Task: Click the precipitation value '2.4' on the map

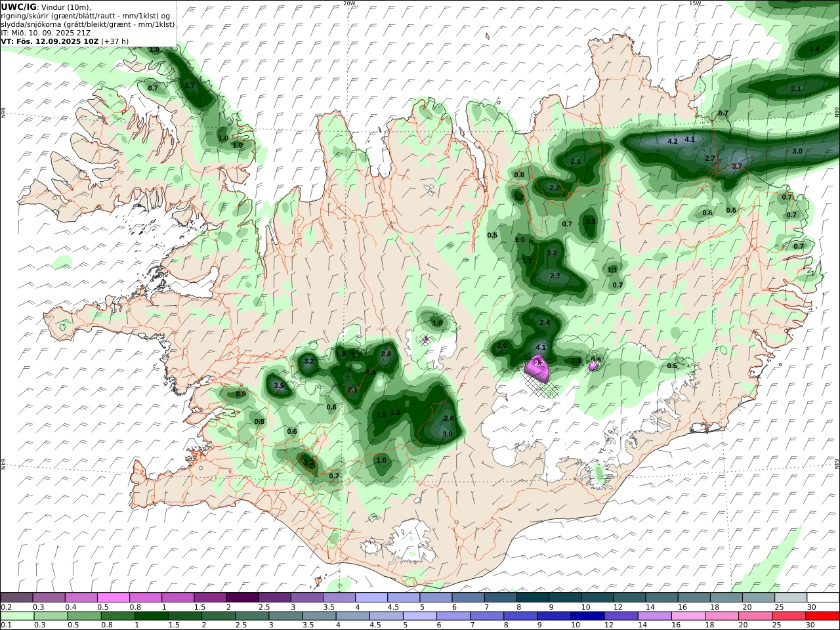Action: pos(545,322)
